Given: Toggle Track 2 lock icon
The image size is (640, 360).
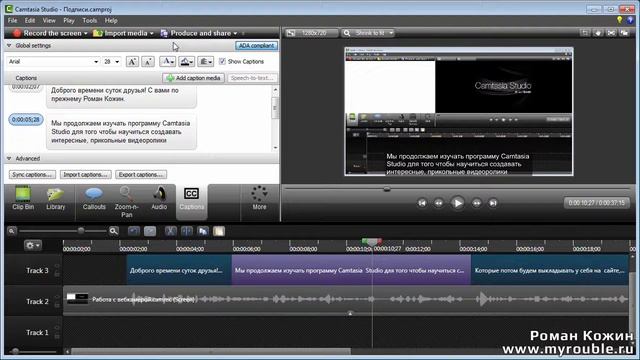Looking at the screenshot, I should click(57, 305).
